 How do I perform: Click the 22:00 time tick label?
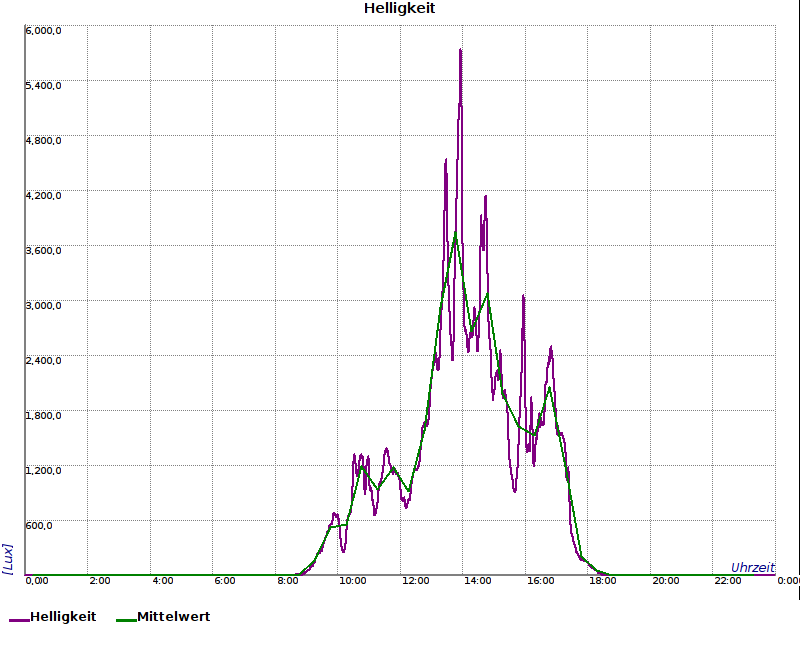[728, 581]
